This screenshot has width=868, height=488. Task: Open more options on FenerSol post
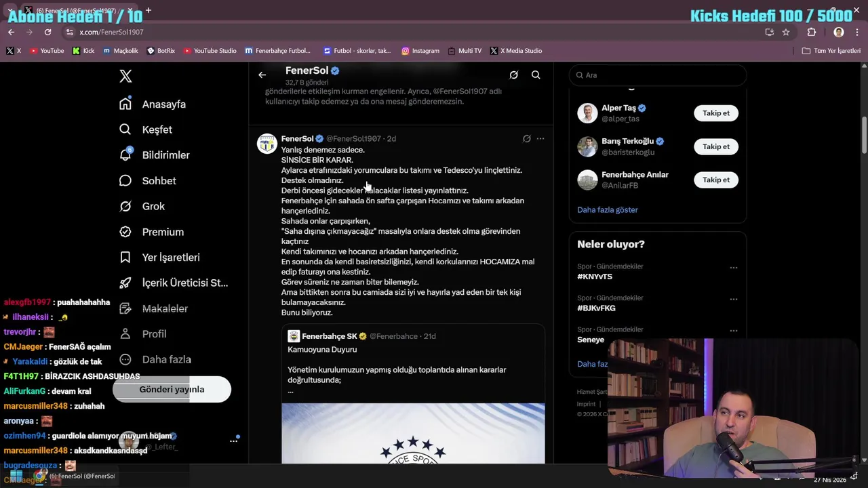point(540,138)
